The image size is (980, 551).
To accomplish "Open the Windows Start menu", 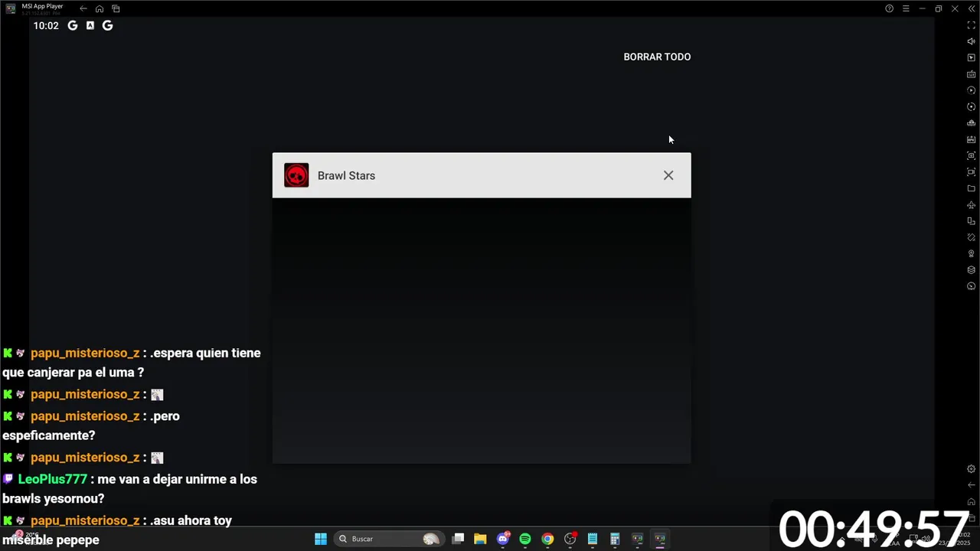I will coord(321,539).
